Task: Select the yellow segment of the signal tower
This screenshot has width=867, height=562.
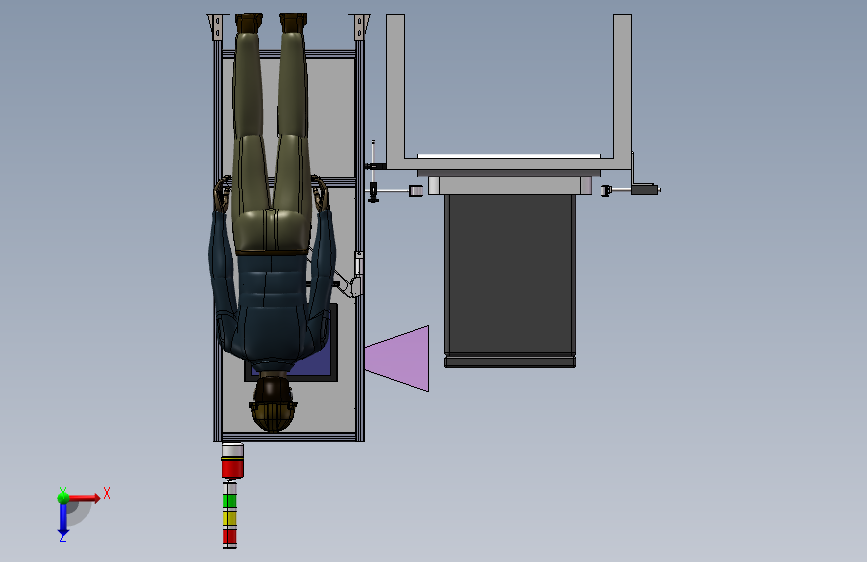Action: tap(229, 518)
